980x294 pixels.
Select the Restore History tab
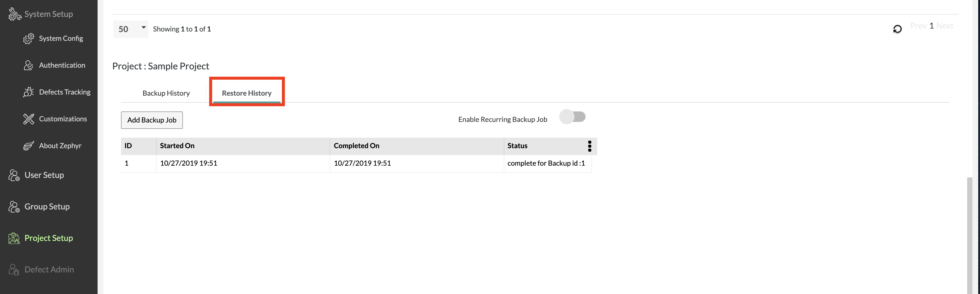click(x=247, y=93)
